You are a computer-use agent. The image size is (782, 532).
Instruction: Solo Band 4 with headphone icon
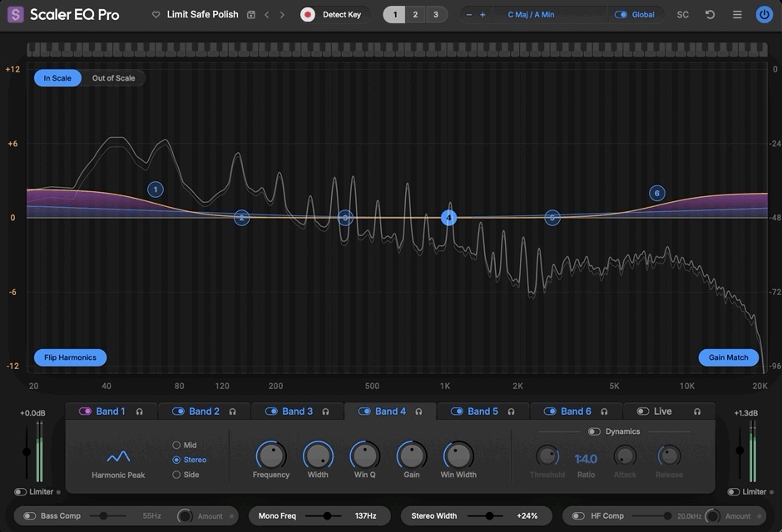(x=419, y=411)
